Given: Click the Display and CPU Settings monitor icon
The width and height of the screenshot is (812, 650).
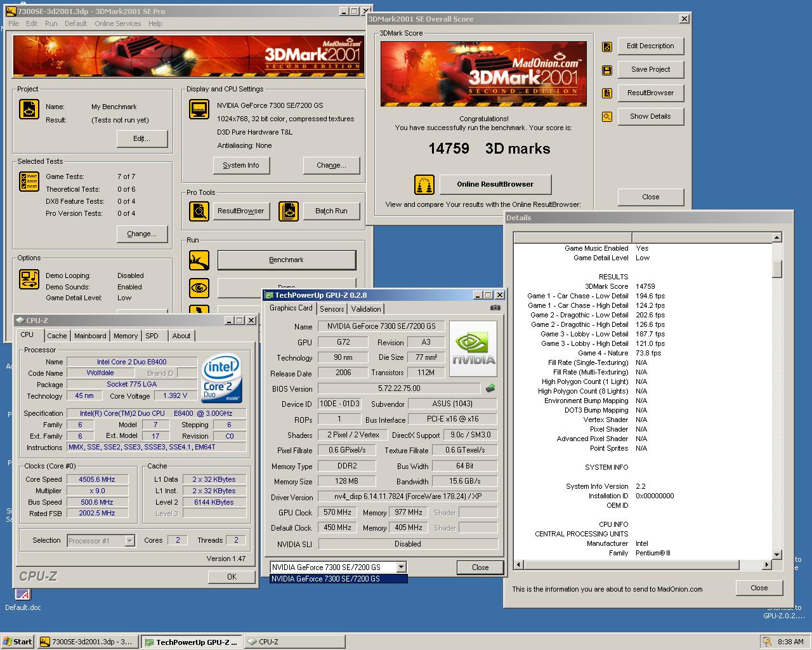Looking at the screenshot, I should click(x=199, y=109).
